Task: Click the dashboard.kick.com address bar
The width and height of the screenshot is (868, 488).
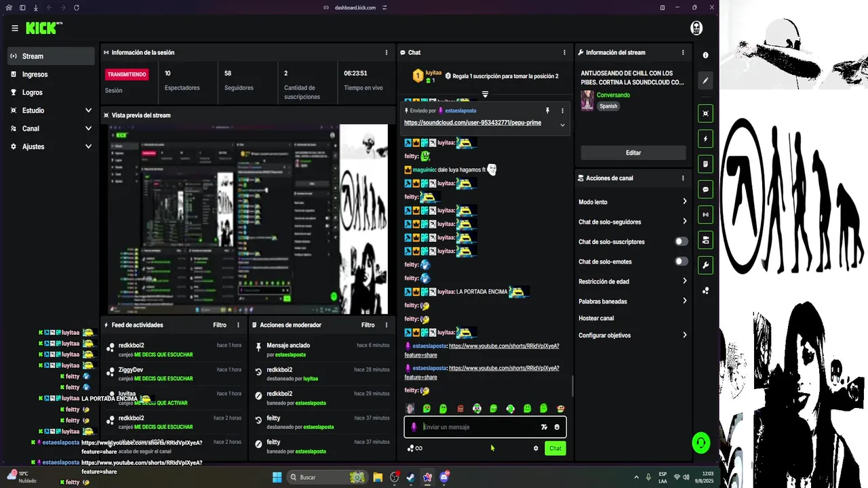Action: tap(355, 7)
